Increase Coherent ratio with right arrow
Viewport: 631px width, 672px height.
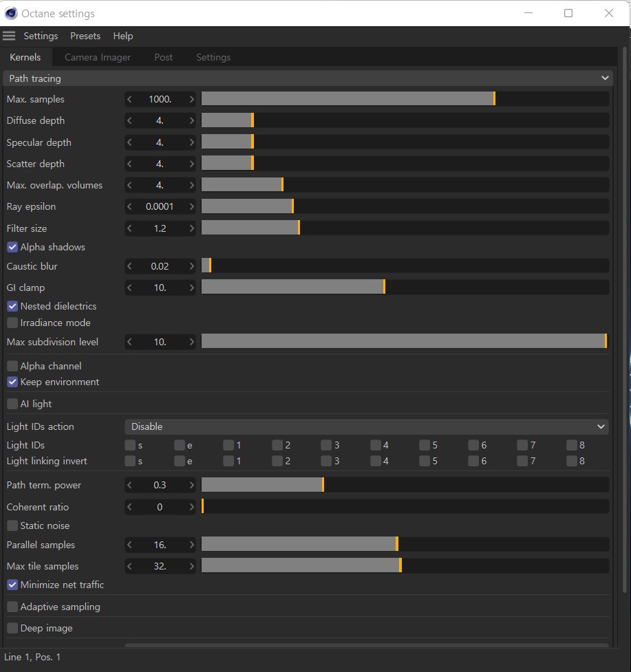[x=191, y=507]
